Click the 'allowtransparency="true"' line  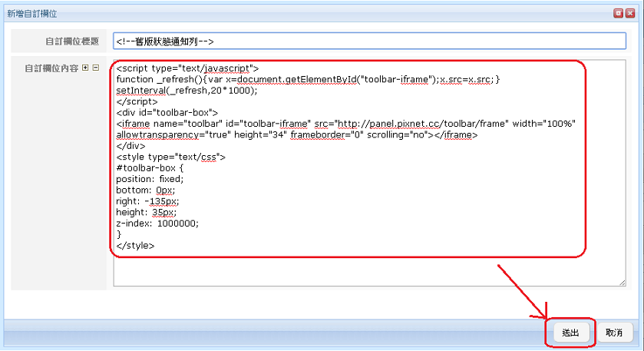297,135
